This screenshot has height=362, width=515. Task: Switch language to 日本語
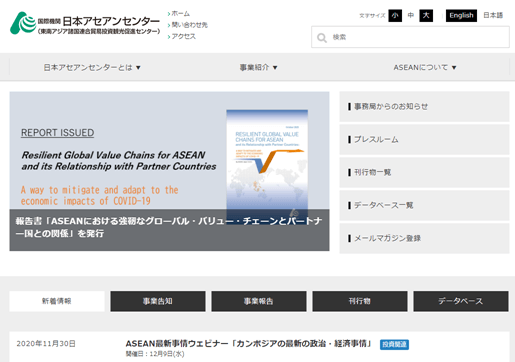(x=493, y=15)
